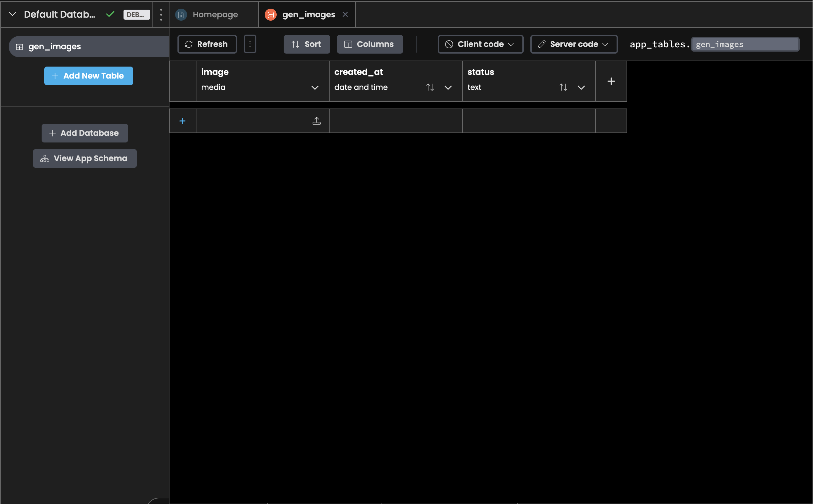Add a new column with the plus icon

(611, 81)
